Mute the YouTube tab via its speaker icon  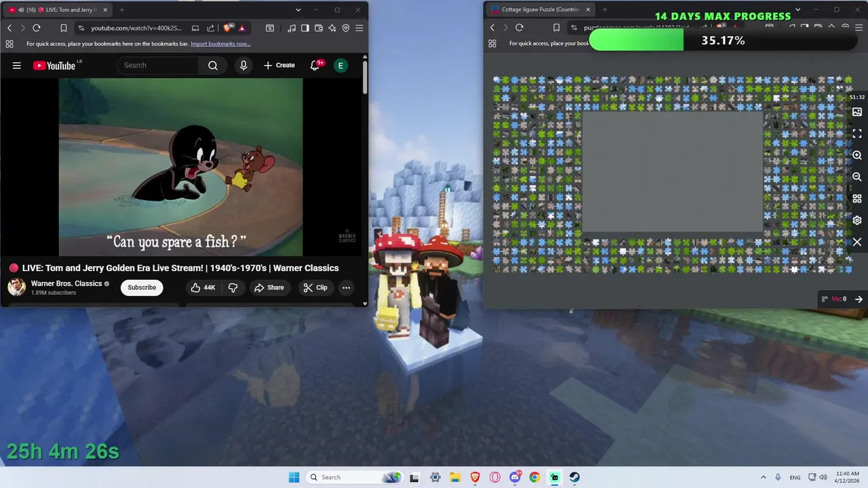(x=21, y=10)
